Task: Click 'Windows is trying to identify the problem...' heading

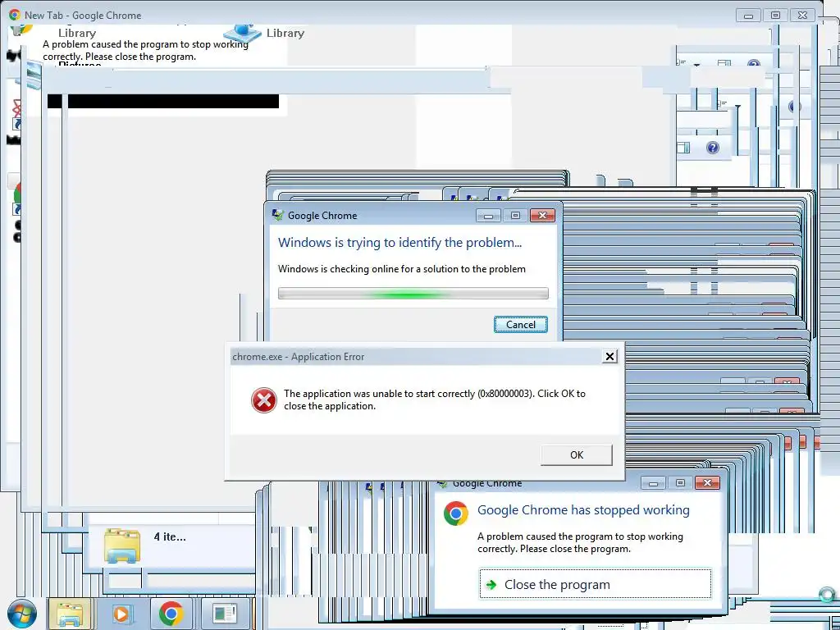Action: pos(399,243)
